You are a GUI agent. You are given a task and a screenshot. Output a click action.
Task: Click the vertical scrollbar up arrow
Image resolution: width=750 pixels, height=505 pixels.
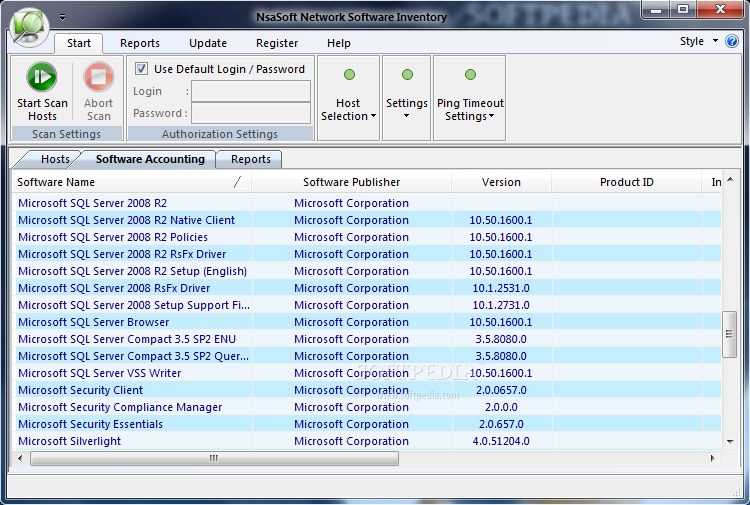point(730,179)
